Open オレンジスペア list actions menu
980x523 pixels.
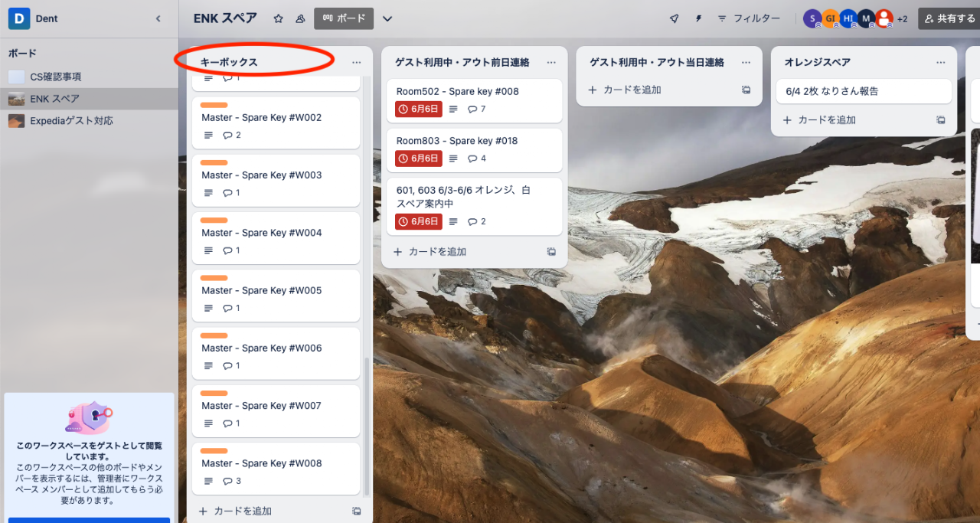[940, 62]
